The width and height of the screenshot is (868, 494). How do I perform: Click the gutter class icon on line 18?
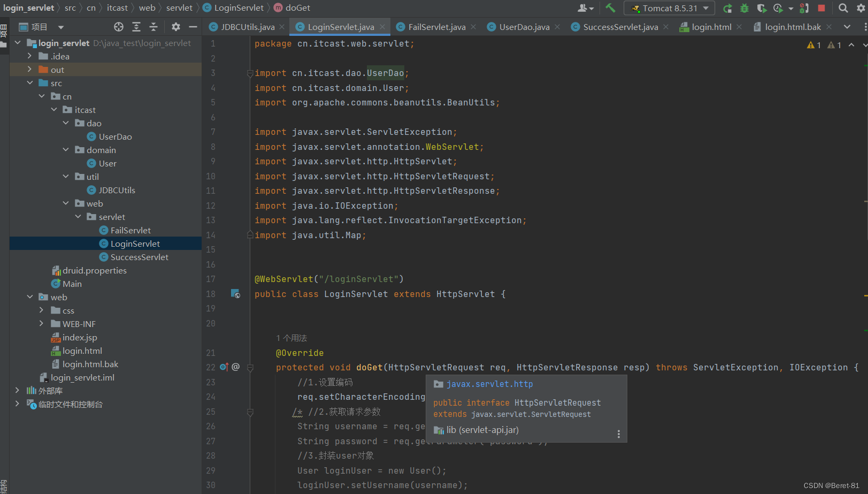point(235,294)
